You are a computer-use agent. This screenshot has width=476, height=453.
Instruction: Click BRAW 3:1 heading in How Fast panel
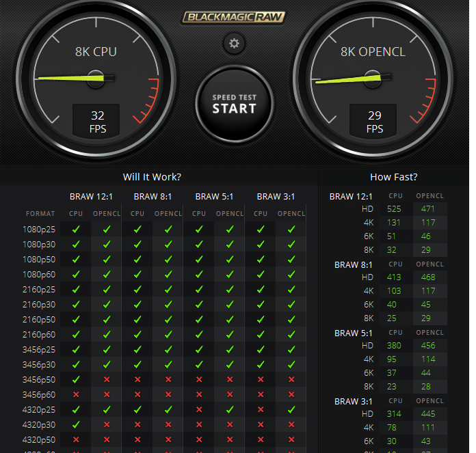[354, 402]
